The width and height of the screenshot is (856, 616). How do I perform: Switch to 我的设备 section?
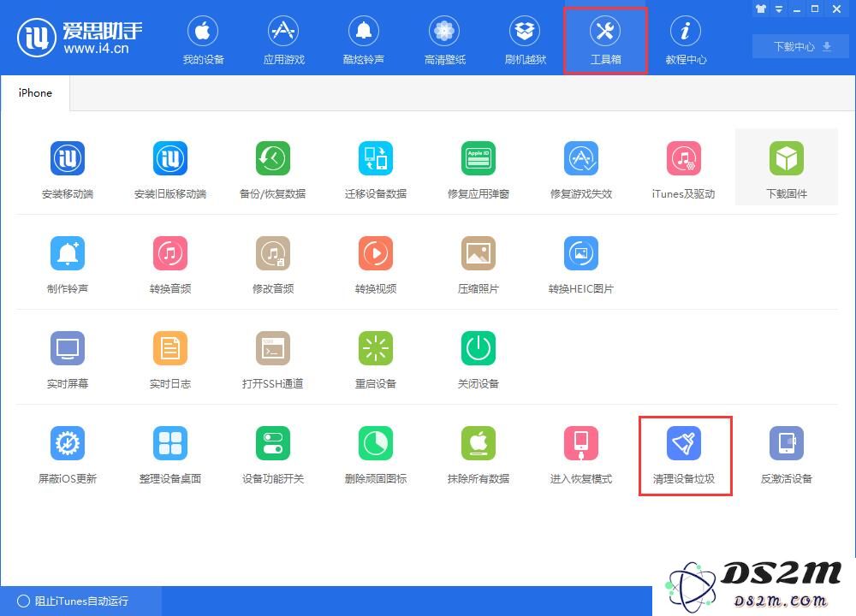(x=203, y=40)
